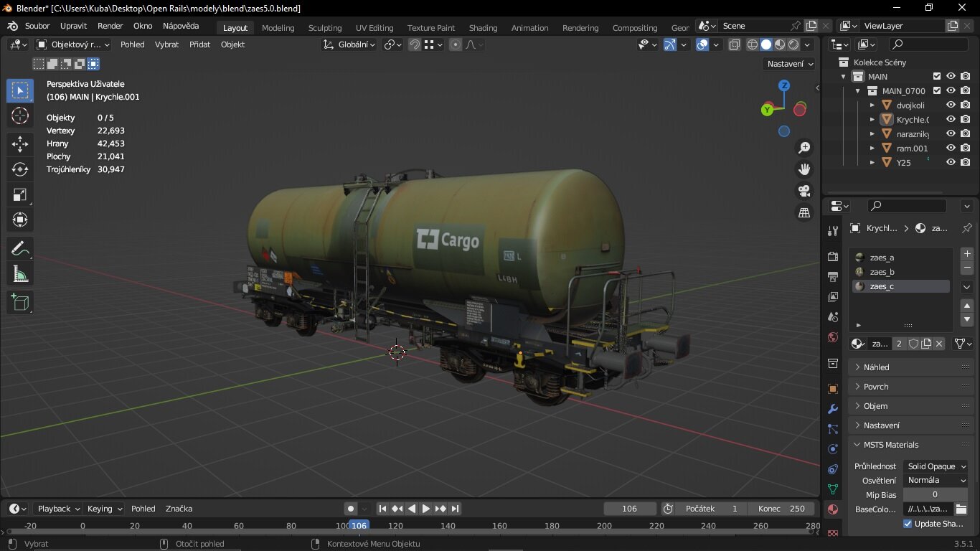Open the Průhlednost Solid Opaque dropdown

pos(936,466)
